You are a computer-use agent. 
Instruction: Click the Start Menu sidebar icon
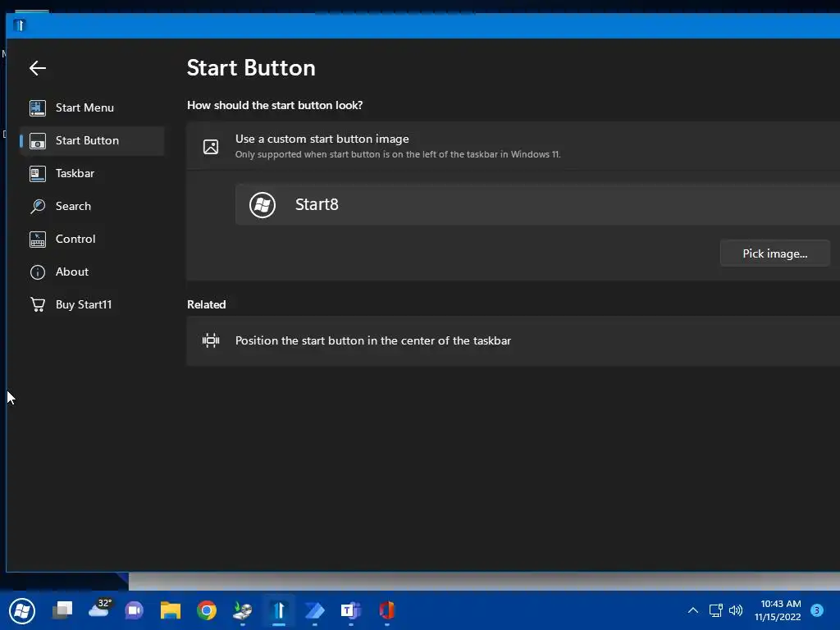click(x=38, y=108)
